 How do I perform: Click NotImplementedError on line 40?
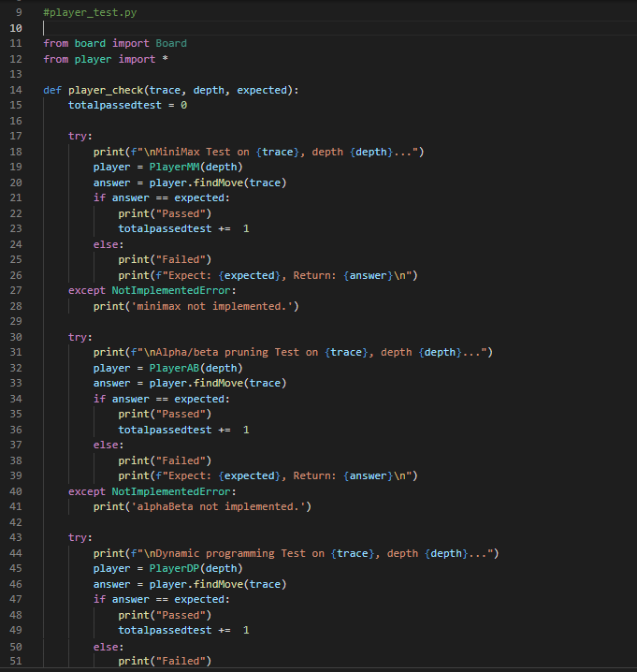(x=171, y=491)
